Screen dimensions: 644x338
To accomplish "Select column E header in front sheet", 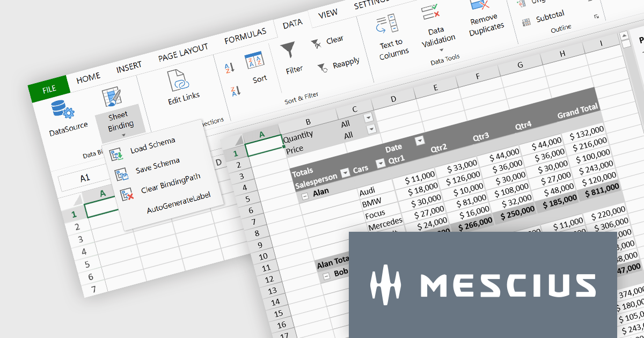I will (435, 87).
